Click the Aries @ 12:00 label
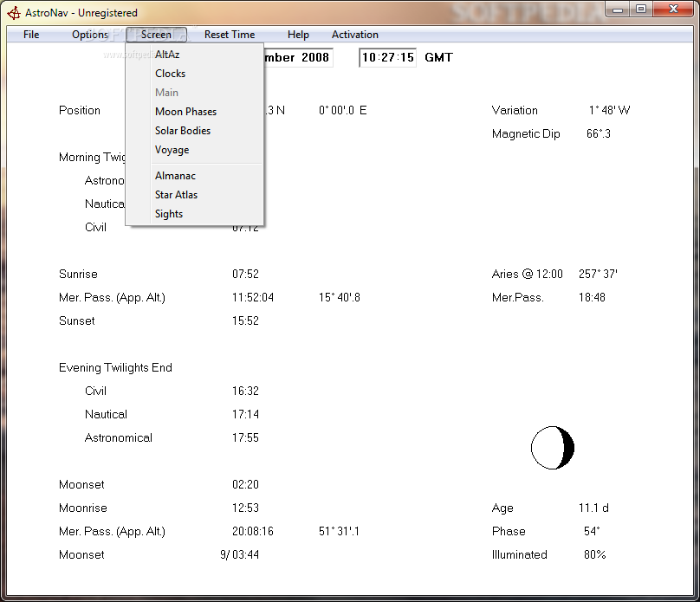Screen dimensions: 700x602 click(x=528, y=274)
